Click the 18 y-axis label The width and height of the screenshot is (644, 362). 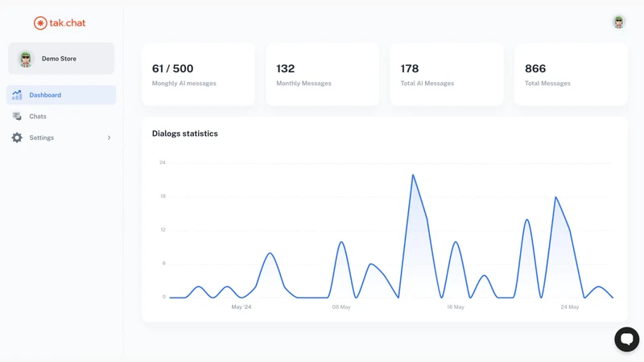(x=163, y=196)
